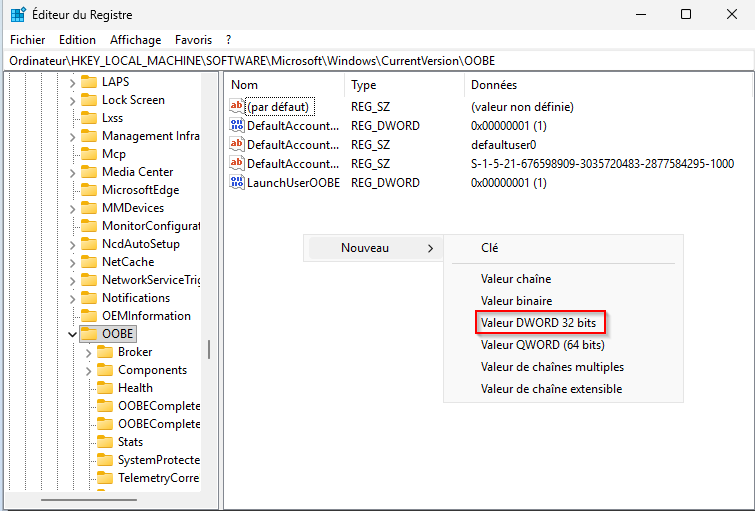Open the Favoris menu
Screen dimensions: 755x511
193,40
